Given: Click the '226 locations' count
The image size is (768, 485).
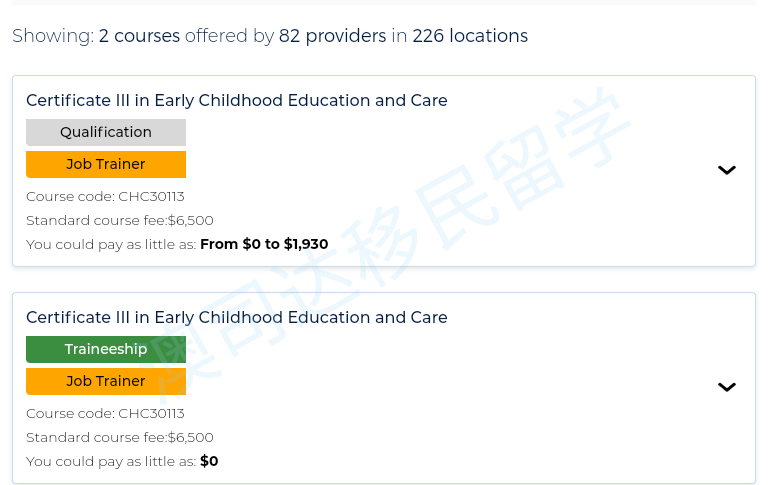Looking at the screenshot, I should (470, 36).
